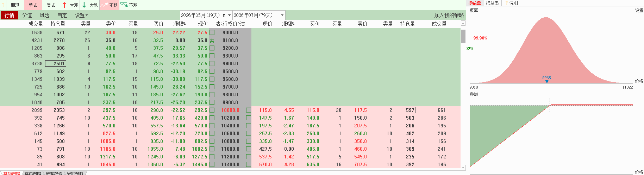The width and height of the screenshot is (644, 175).
Task: Choose the 不涨 strategy icon
Action: pyautogui.click(x=129, y=5)
